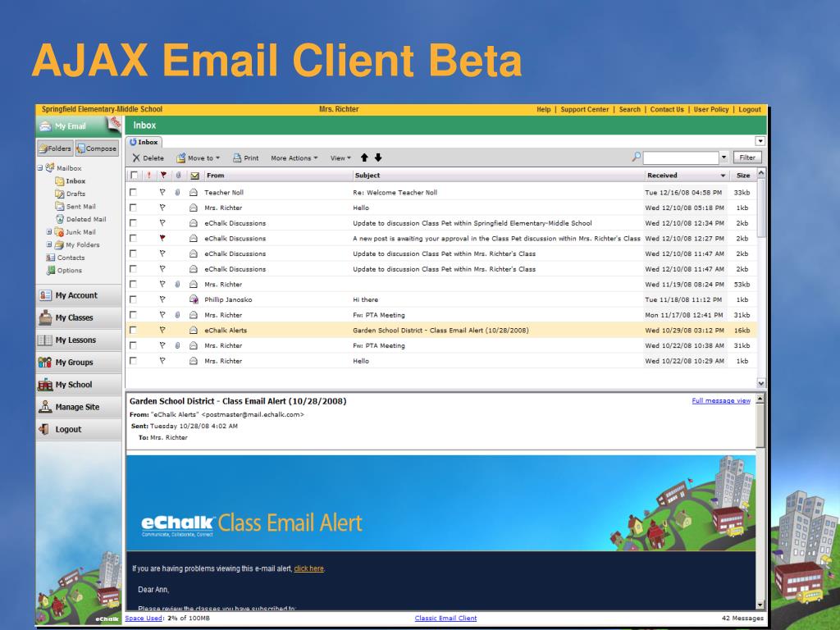Click the search magnifier icon
This screenshot has width=840, height=630.
[636, 157]
